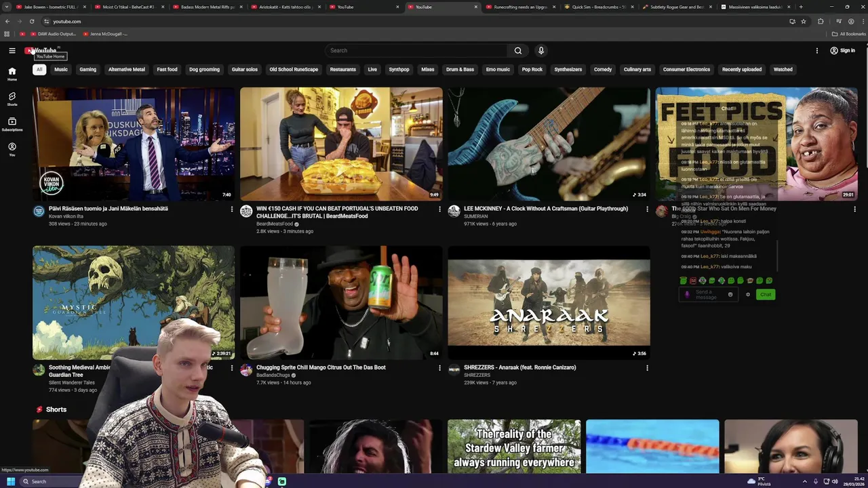Open options for SHREZZERS Anaraak video
This screenshot has height=488, width=868.
pos(646,367)
